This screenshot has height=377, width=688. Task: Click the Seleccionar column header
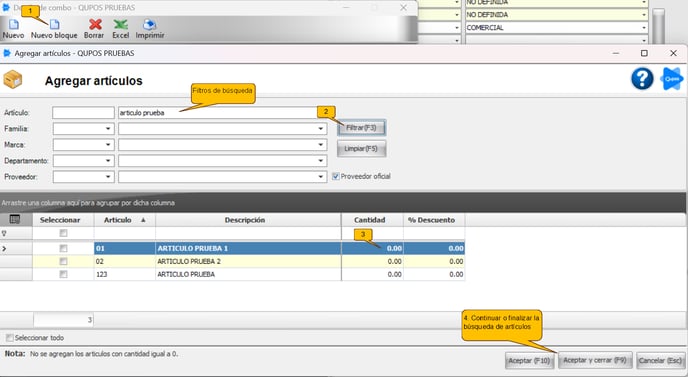click(63, 220)
